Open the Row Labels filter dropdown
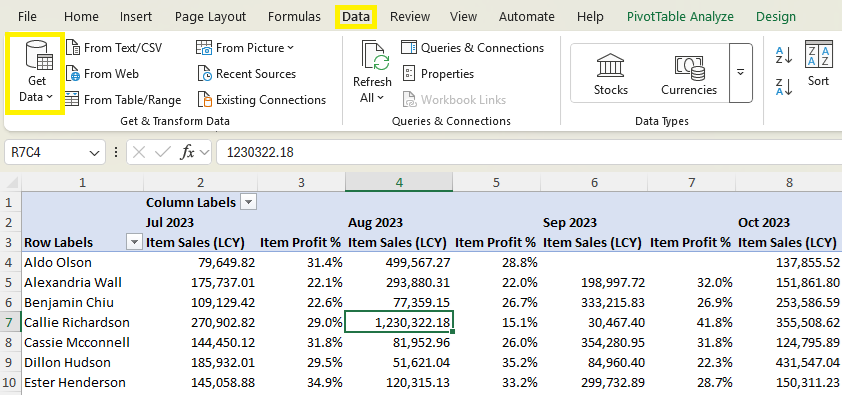This screenshot has height=395, width=842. click(134, 243)
